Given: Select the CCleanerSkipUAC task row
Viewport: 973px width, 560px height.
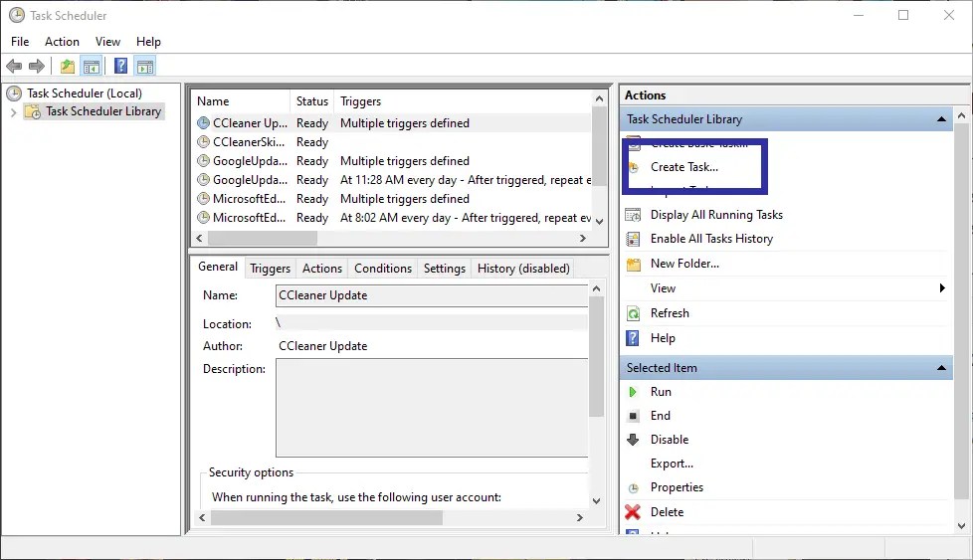Looking at the screenshot, I should coord(250,142).
